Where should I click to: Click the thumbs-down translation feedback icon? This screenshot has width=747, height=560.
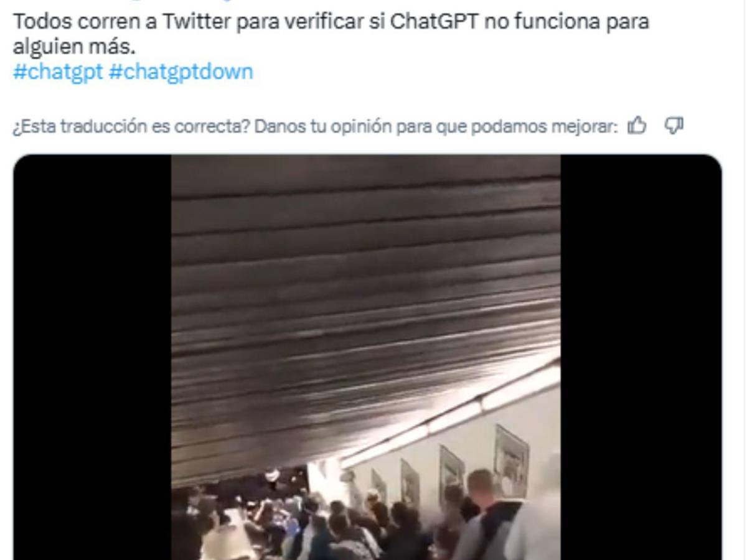(674, 126)
